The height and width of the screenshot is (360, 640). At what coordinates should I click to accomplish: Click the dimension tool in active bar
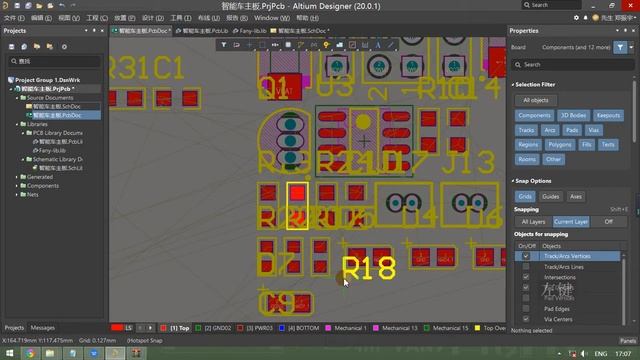click(365, 44)
